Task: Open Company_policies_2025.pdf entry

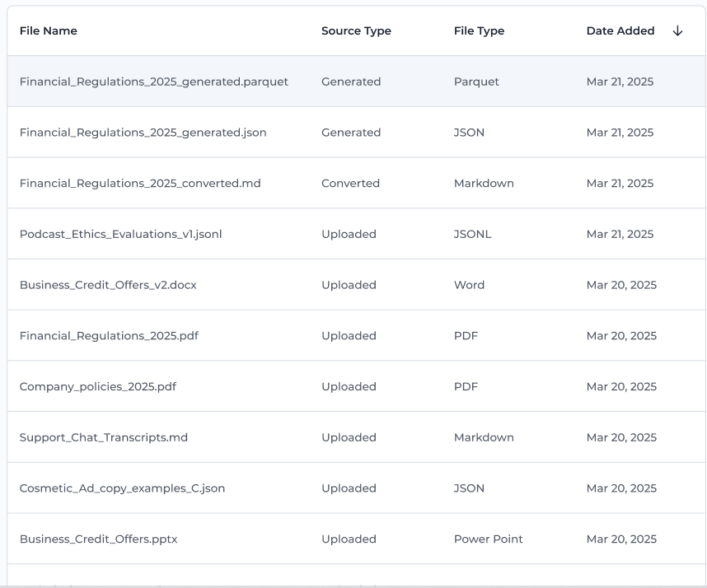Action: [x=356, y=386]
